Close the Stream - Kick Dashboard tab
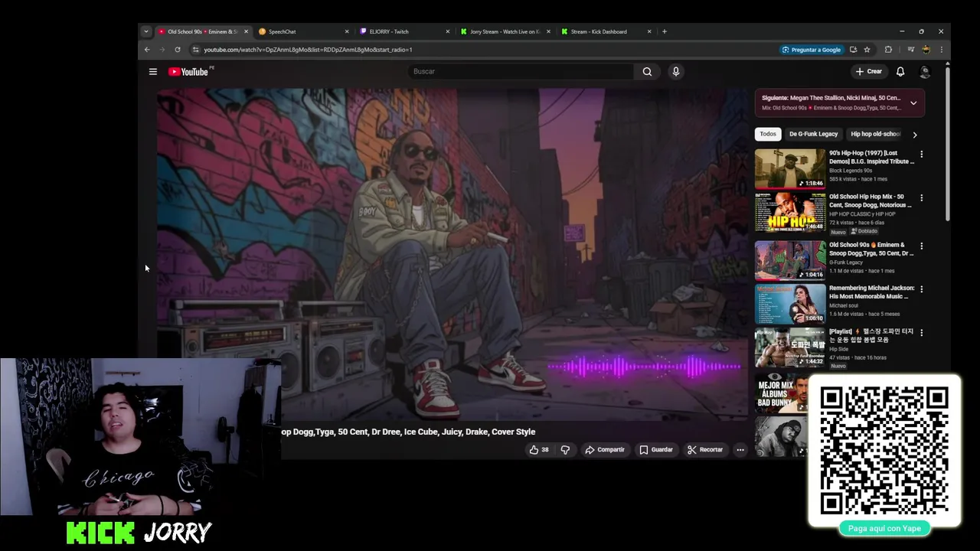Viewport: 980px width, 551px height. 649,31
